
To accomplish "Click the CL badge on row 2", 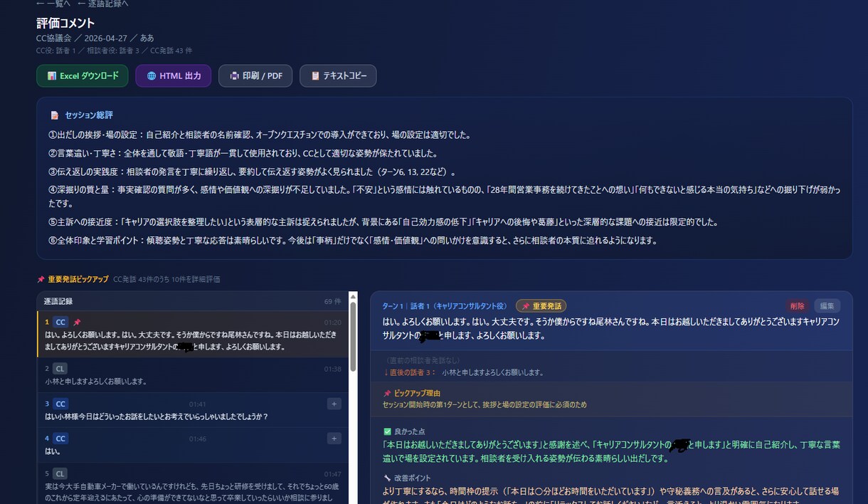I will pyautogui.click(x=60, y=369).
